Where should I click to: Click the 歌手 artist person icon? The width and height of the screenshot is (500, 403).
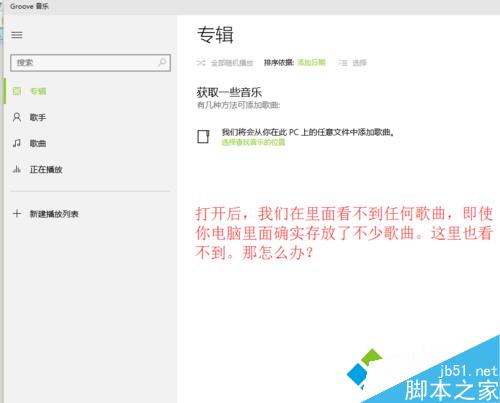click(x=17, y=117)
